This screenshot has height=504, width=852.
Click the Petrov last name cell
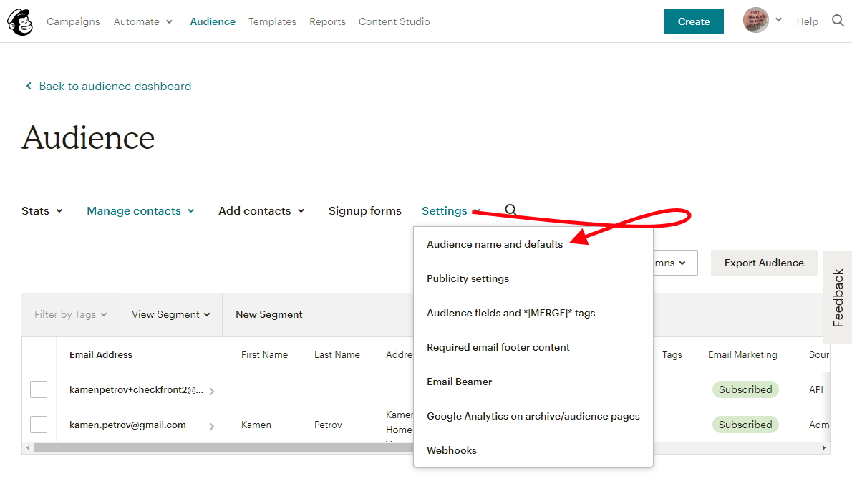(328, 425)
